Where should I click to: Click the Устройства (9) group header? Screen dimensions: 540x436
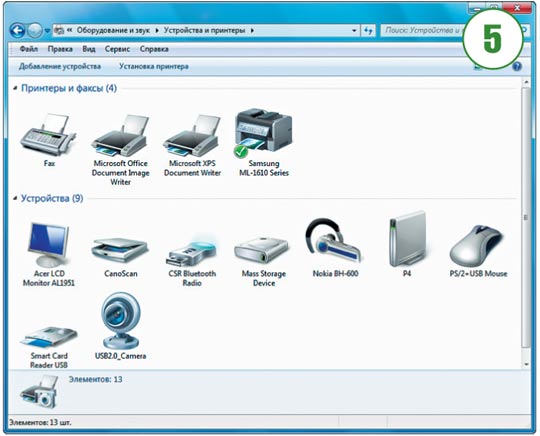coord(52,198)
